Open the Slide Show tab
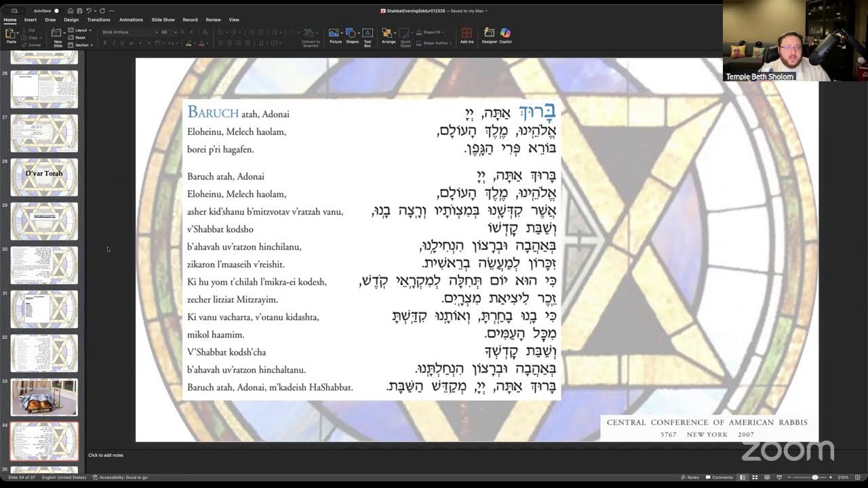 click(x=163, y=20)
